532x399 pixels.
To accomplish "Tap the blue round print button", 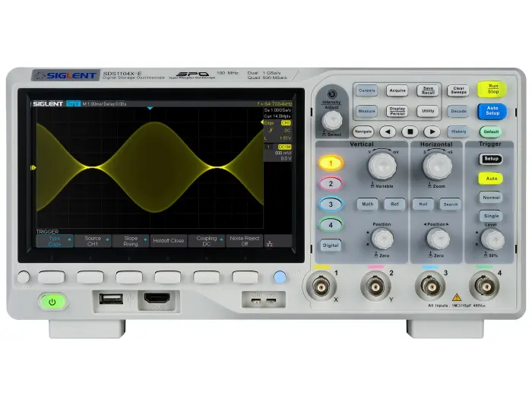I will [x=280, y=277].
